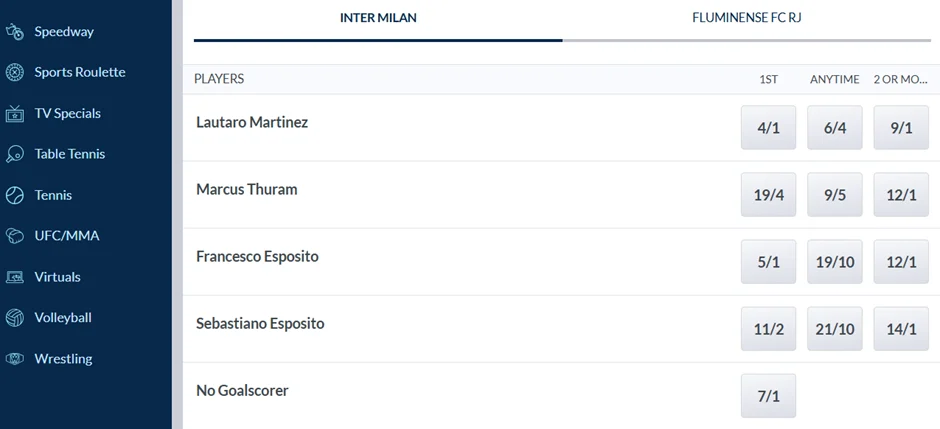The image size is (940, 429).
Task: Pick Sebastiano Esposito first scorer at 11/2
Action: point(768,329)
